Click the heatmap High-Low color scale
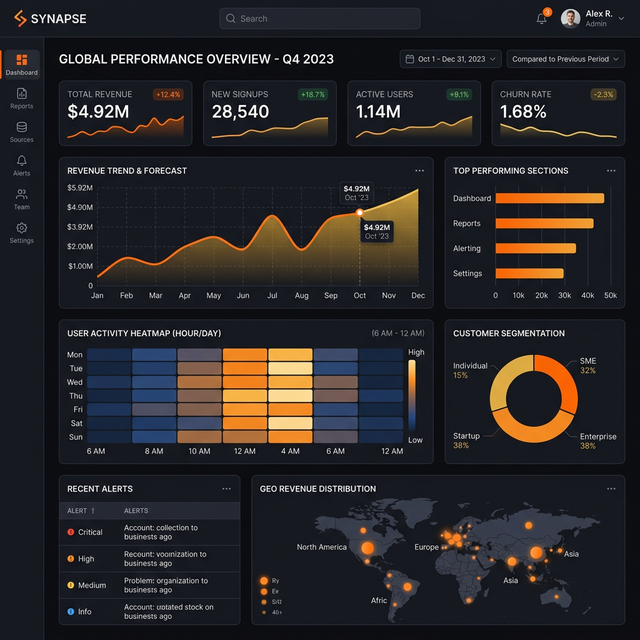 411,396
